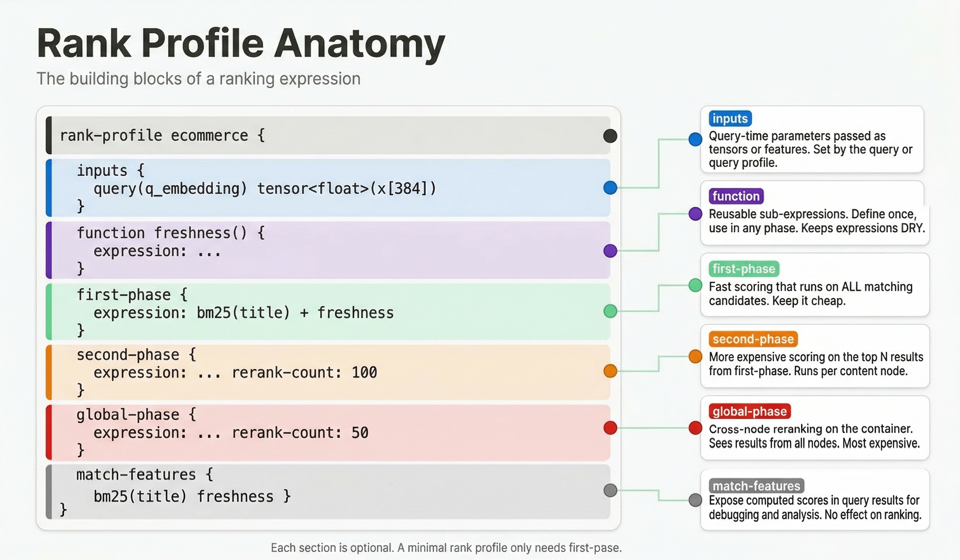Click the 'Rank Profile Anatomy' heading
Screen dimensions: 960x560
point(241,44)
